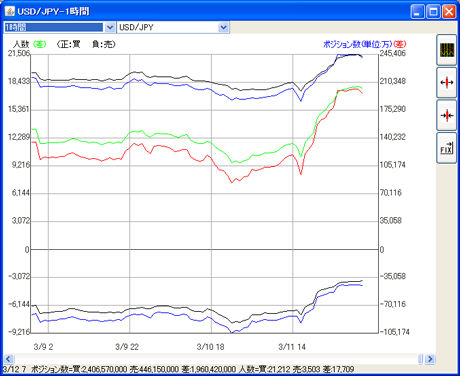This screenshot has height=376, width=460.
Task: Click the scrollbar left arrow
Action: point(8,359)
